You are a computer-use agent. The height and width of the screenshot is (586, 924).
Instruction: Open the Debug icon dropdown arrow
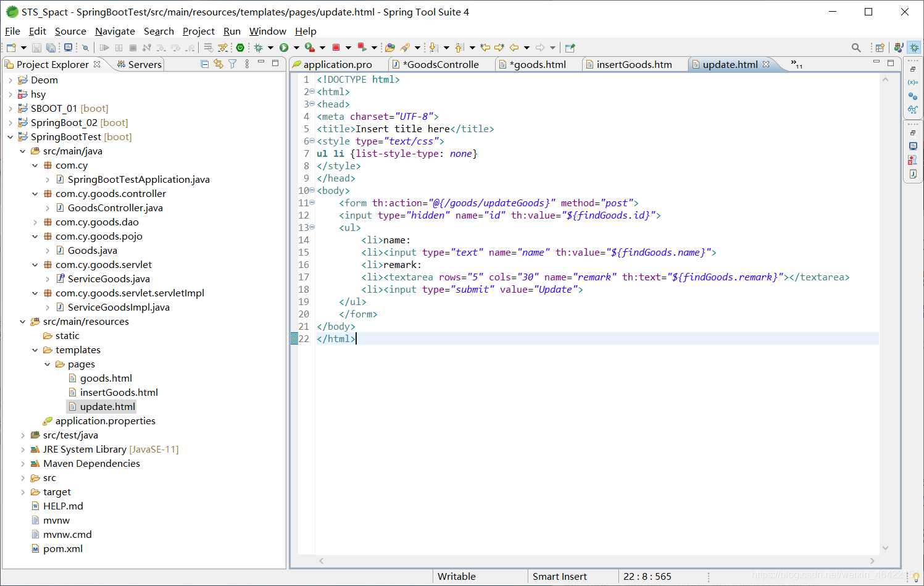[x=270, y=48]
